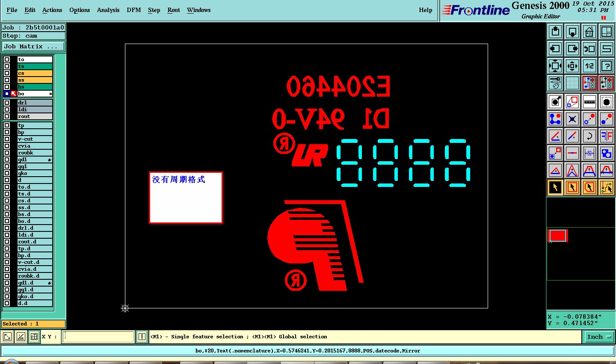Toggle the checked box beside layer 'bo'
This screenshot has width=616, height=364.
point(7,94)
